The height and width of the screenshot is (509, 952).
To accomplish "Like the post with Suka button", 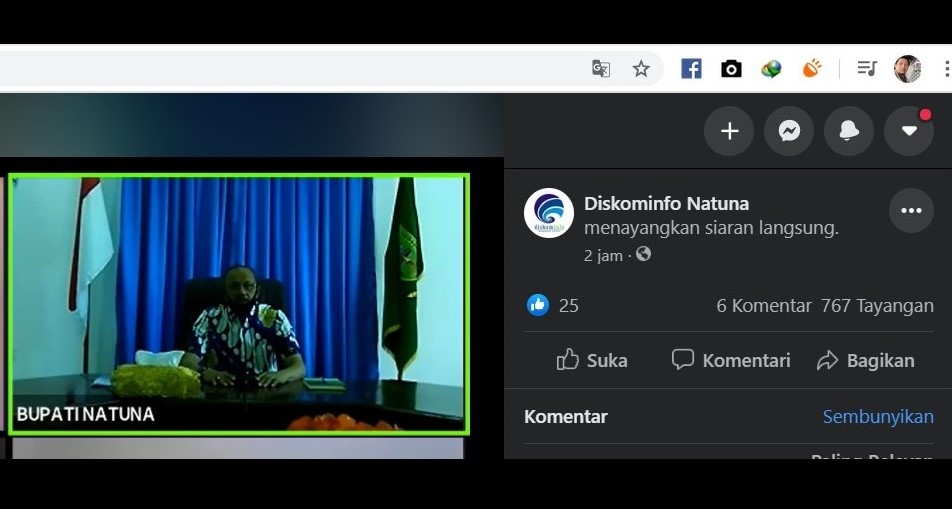I will [592, 360].
